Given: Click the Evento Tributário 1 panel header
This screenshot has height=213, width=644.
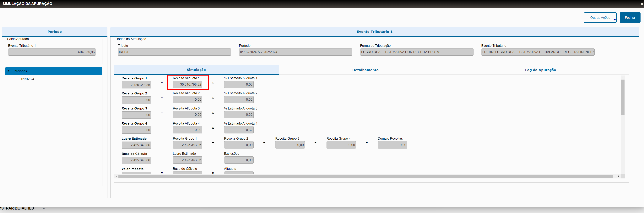Looking at the screenshot, I should pyautogui.click(x=374, y=31).
